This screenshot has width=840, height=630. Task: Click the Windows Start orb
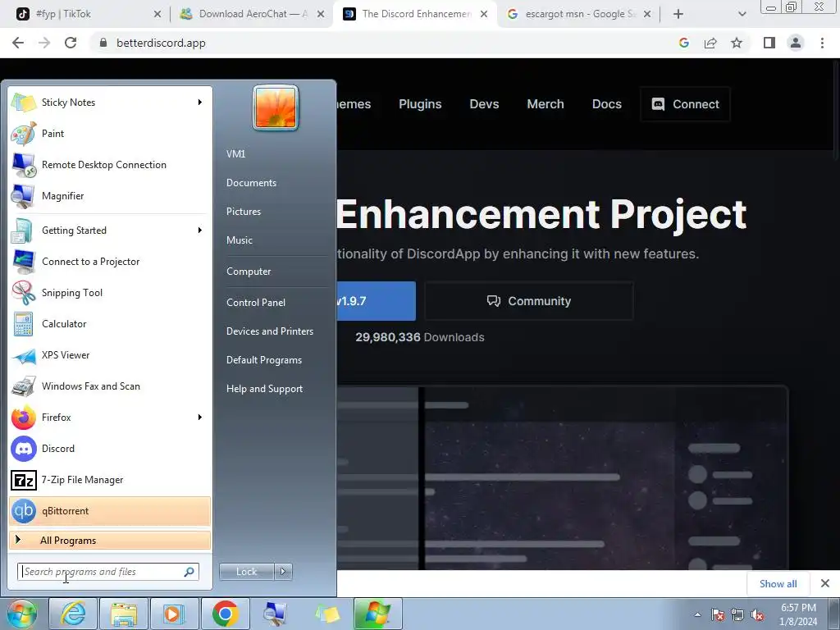tap(22, 614)
